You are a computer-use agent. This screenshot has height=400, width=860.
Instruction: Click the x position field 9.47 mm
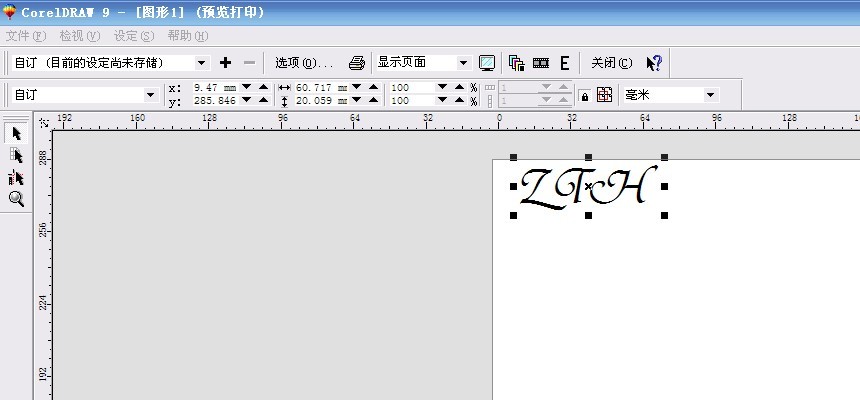tap(215, 87)
